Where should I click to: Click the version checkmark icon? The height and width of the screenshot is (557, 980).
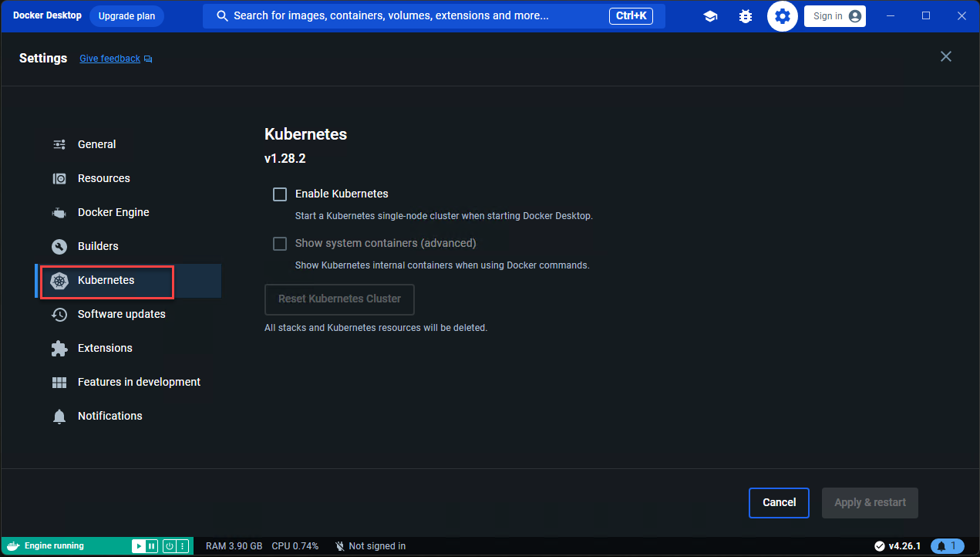(x=879, y=546)
